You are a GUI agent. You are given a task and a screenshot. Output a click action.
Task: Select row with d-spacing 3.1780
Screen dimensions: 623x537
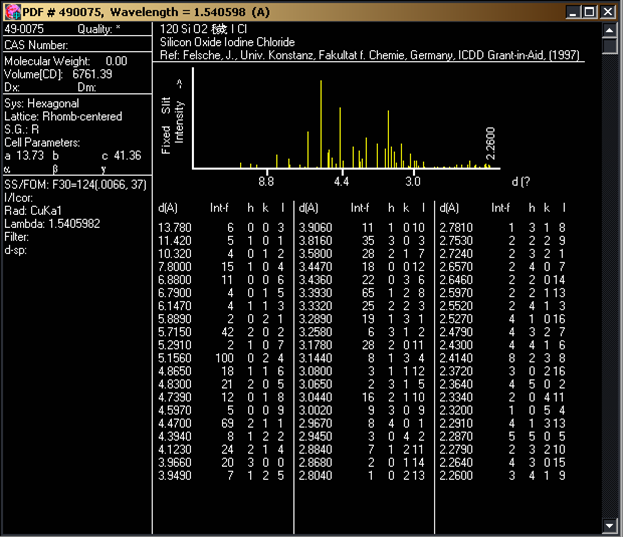coord(362,345)
